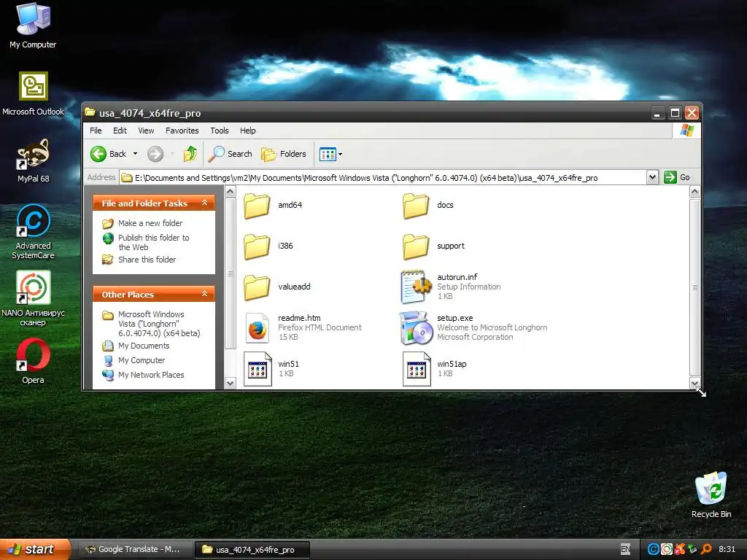Select the i386 folder icon
The width and height of the screenshot is (747, 560).
coord(258,246)
